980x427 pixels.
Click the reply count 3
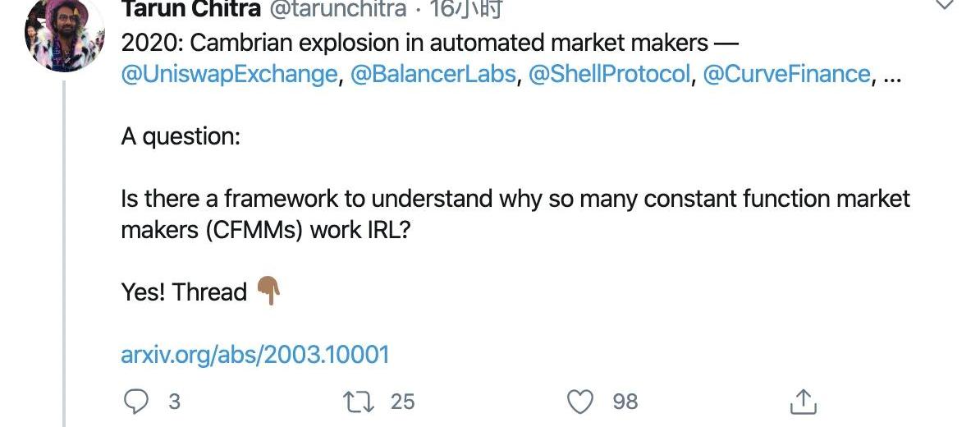(x=173, y=401)
